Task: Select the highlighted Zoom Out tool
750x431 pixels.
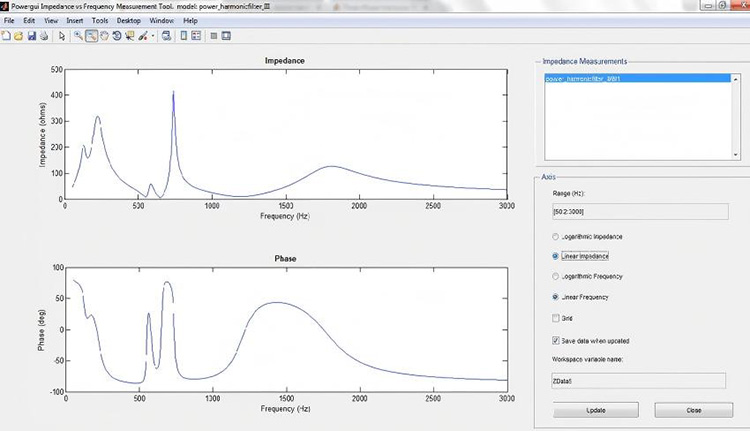Action: tap(91, 36)
